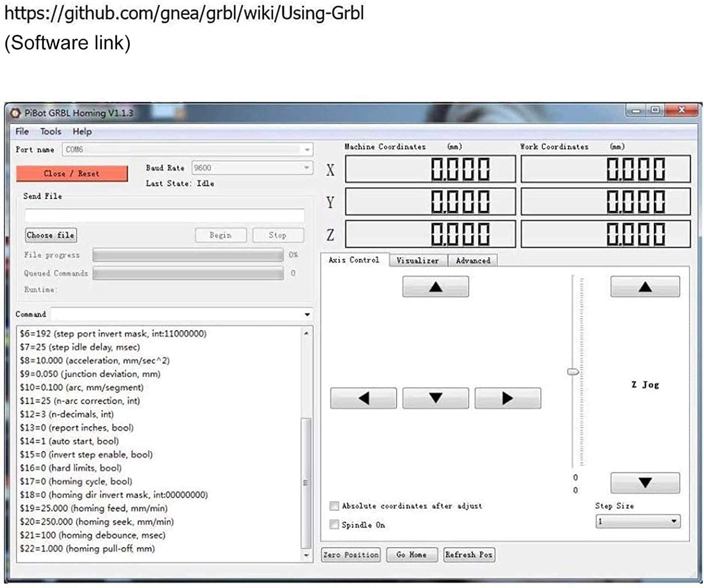Enable Absolute coordinates after adjust checkbox
704x588 pixels.
(x=334, y=506)
